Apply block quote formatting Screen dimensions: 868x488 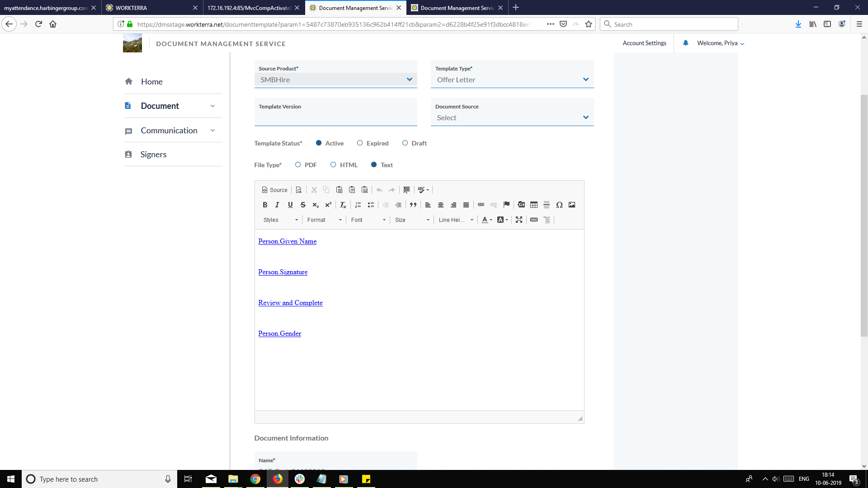coord(413,205)
